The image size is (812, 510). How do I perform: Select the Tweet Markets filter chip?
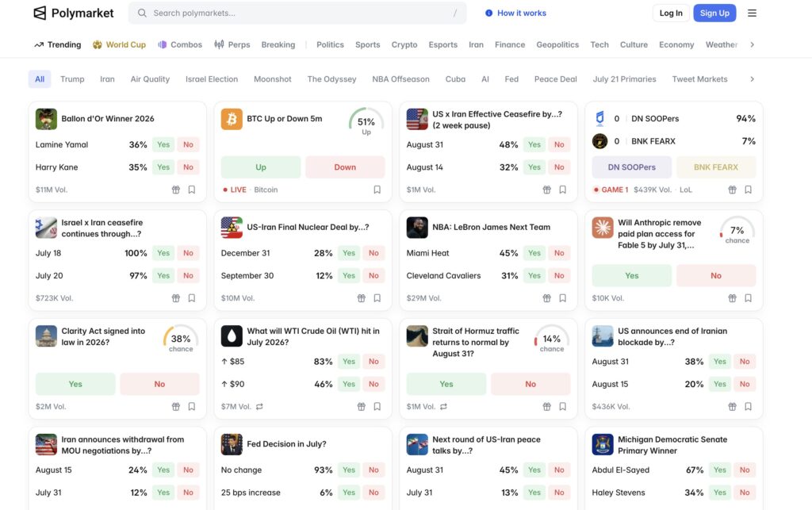[699, 79]
